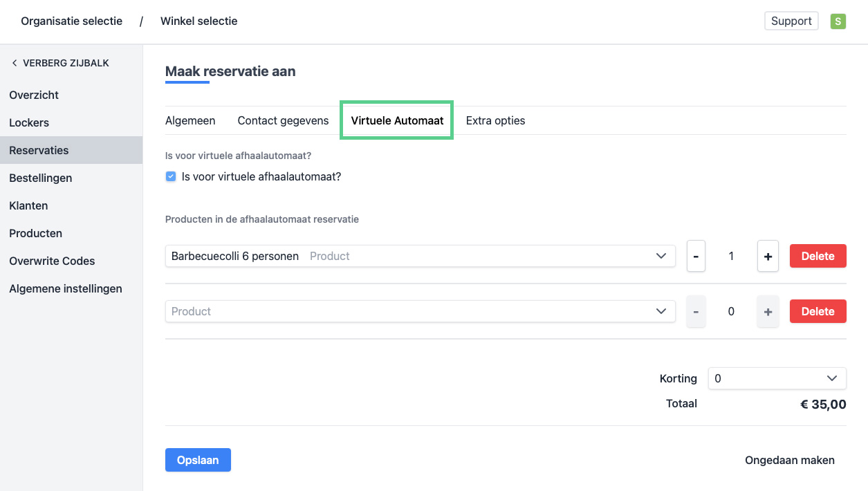Collapse sidebar with Verberg Zijbalk arrow
The image size is (868, 491).
point(15,63)
